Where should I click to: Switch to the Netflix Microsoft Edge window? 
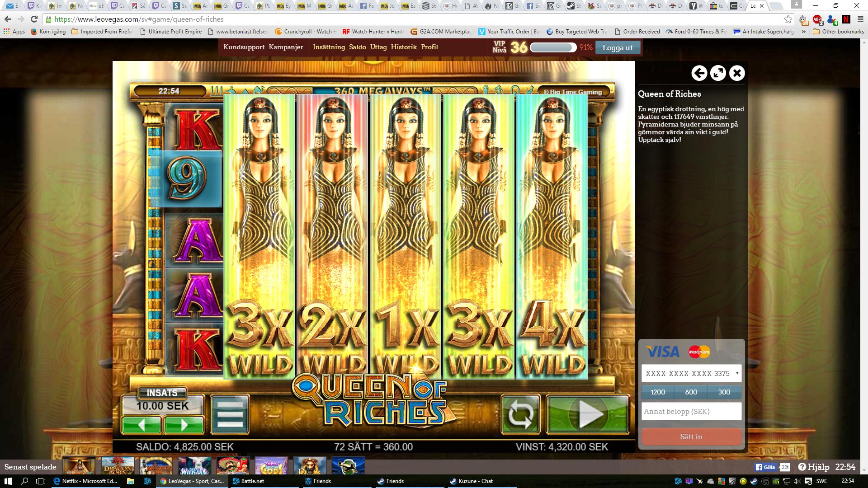pyautogui.click(x=86, y=481)
